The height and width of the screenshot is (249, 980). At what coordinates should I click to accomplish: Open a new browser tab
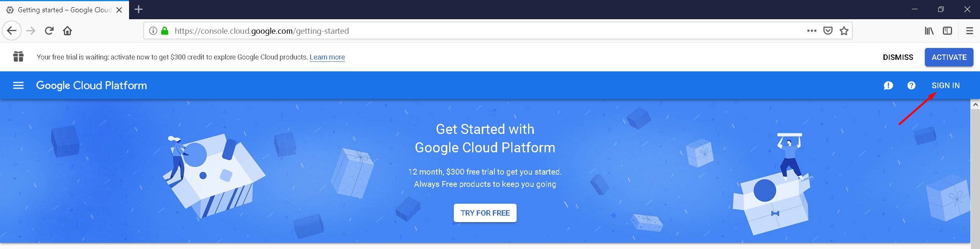point(139,10)
